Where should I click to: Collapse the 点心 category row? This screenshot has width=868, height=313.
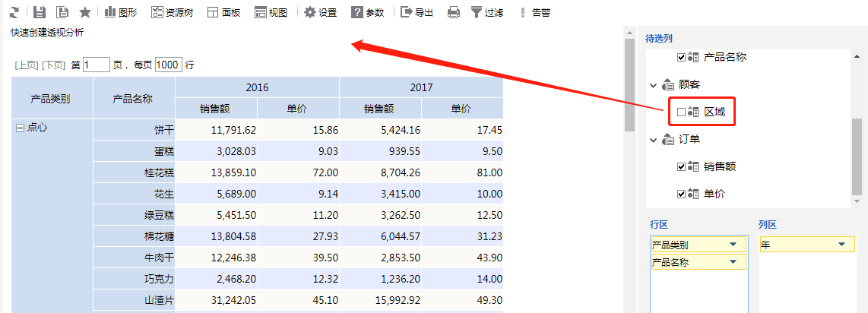click(20, 128)
